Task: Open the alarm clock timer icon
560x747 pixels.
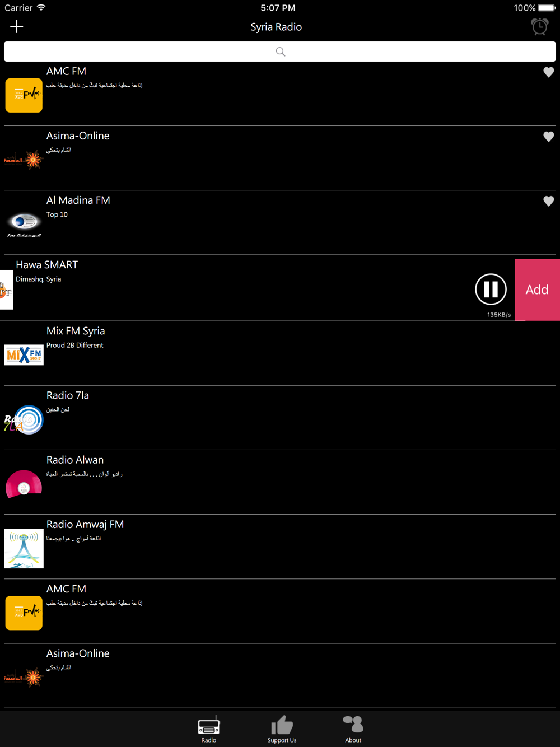Action: point(540,26)
